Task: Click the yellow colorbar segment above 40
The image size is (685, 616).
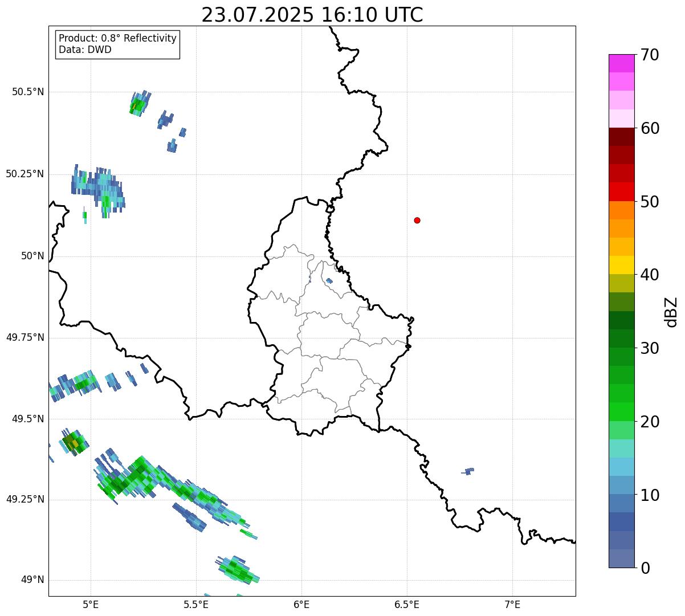Action: tap(621, 265)
